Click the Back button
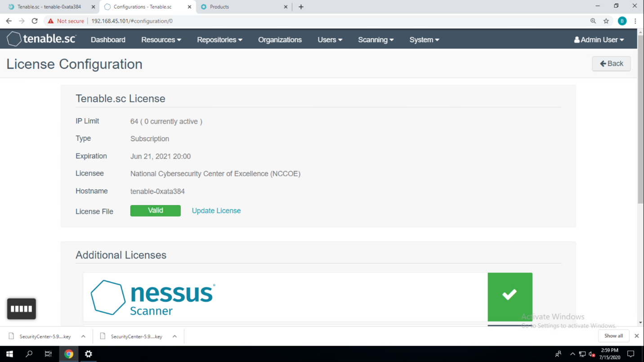The width and height of the screenshot is (644, 362). 611,64
